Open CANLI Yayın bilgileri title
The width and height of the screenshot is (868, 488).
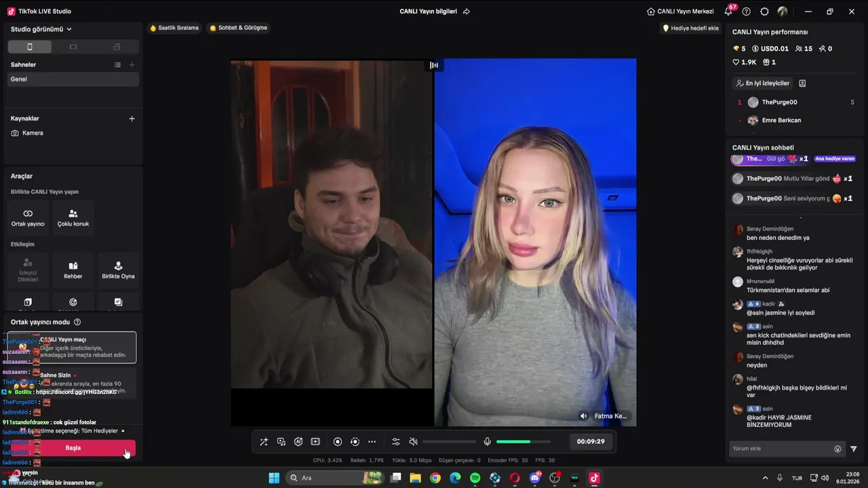click(x=429, y=12)
